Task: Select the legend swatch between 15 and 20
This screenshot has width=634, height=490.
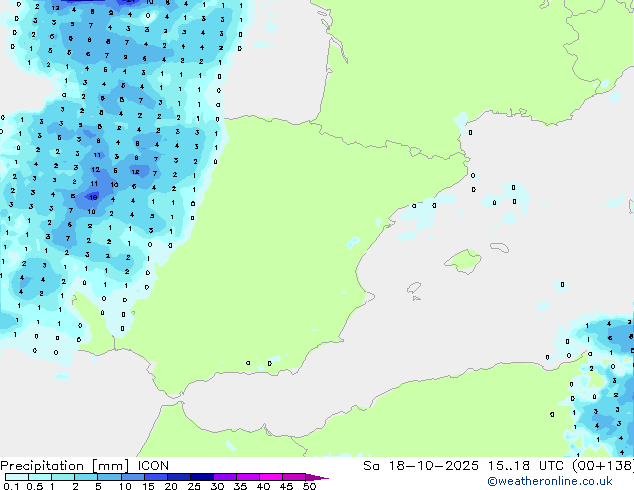Action: [x=156, y=477]
